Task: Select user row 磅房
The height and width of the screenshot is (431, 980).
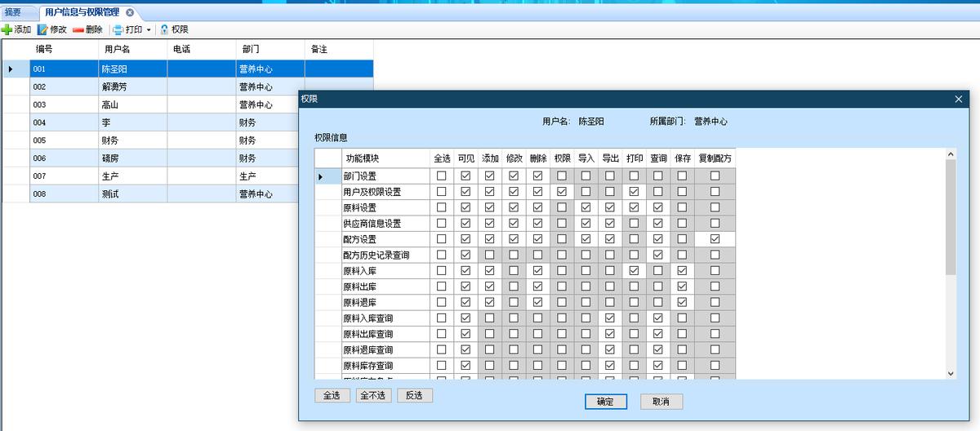Action: coord(151,158)
